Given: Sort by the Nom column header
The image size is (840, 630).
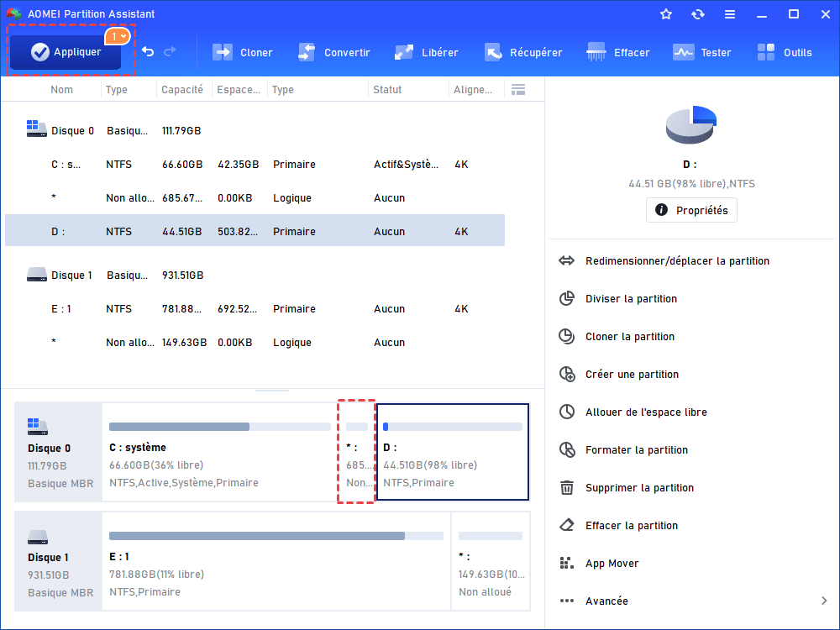Looking at the screenshot, I should (61, 90).
